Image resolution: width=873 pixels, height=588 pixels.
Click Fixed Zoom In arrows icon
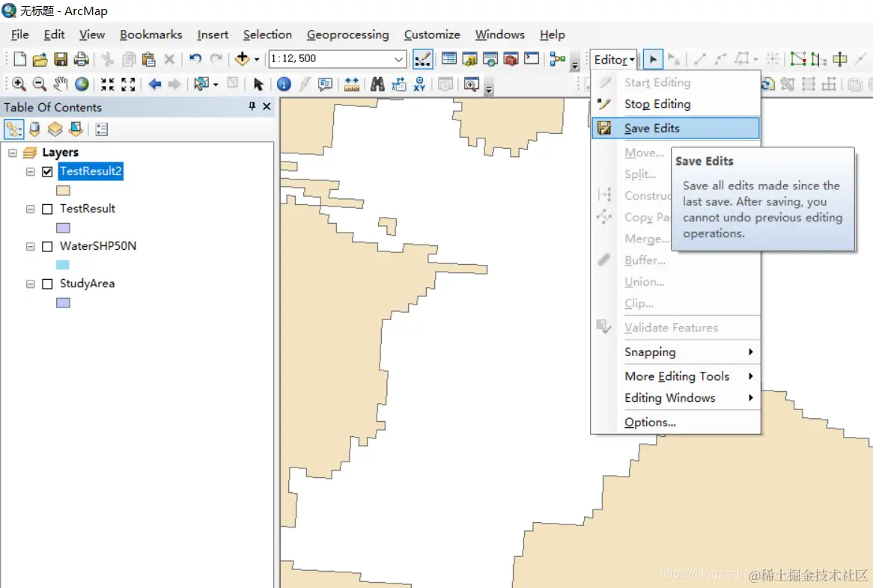pyautogui.click(x=108, y=84)
